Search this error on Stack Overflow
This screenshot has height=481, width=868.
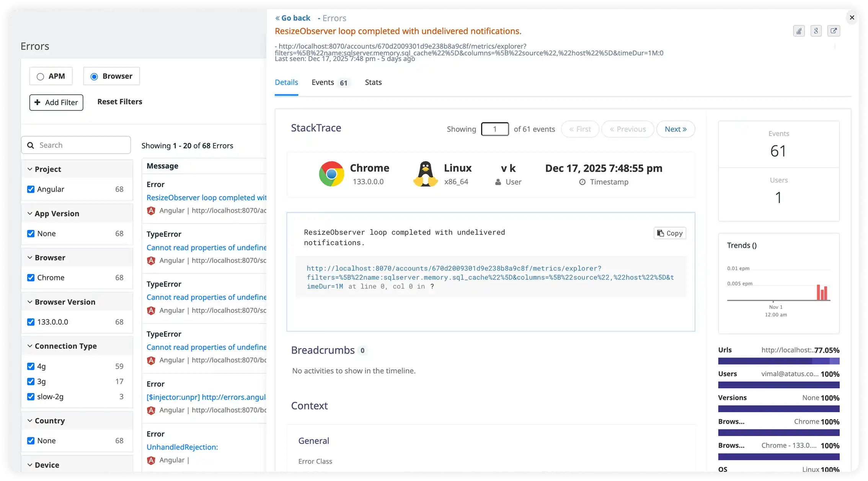point(799,31)
